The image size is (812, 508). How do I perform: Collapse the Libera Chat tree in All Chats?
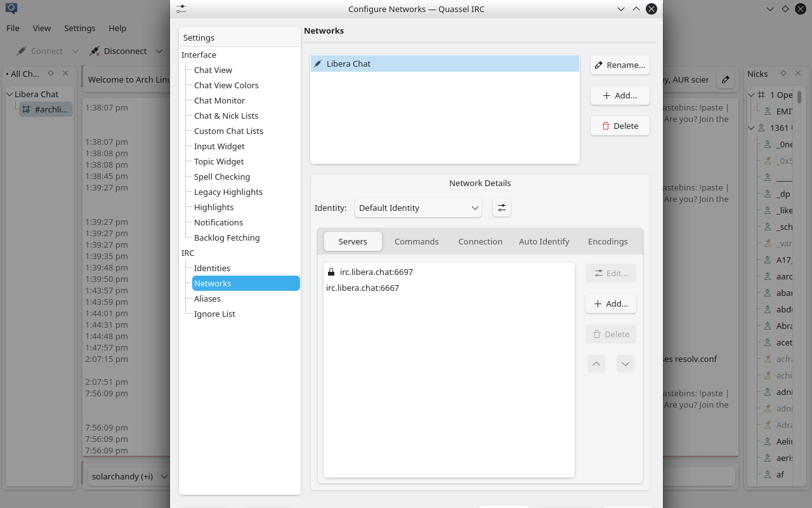[10, 94]
